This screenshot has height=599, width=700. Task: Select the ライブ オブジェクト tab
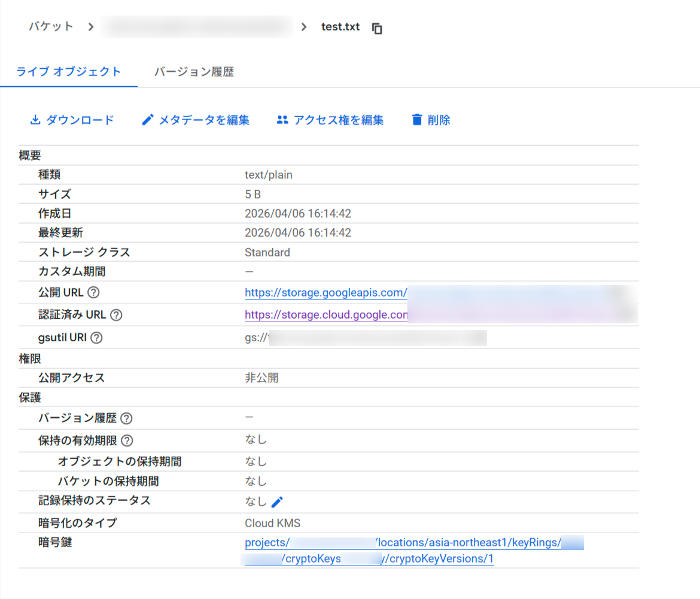pyautogui.click(x=68, y=71)
